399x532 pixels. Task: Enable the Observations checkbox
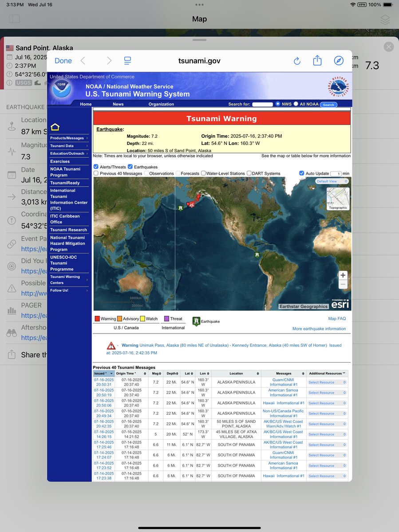pyautogui.click(x=146, y=173)
